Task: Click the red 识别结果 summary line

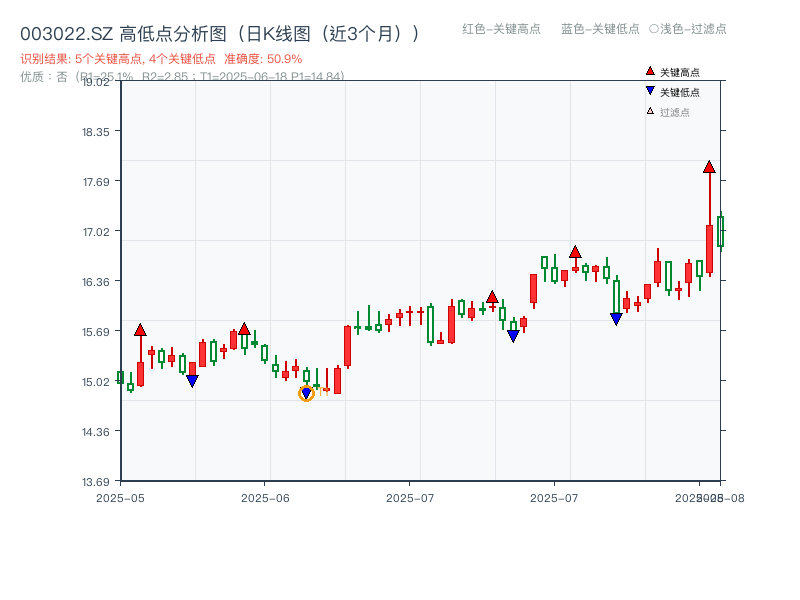Action: (161, 59)
